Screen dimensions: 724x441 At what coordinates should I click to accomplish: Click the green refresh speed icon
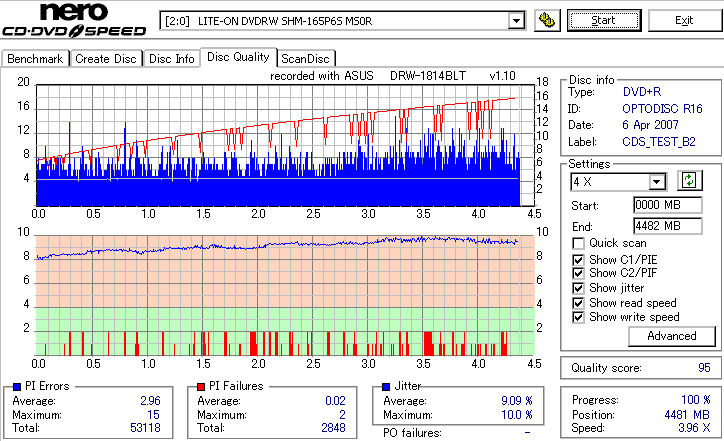pos(689,181)
